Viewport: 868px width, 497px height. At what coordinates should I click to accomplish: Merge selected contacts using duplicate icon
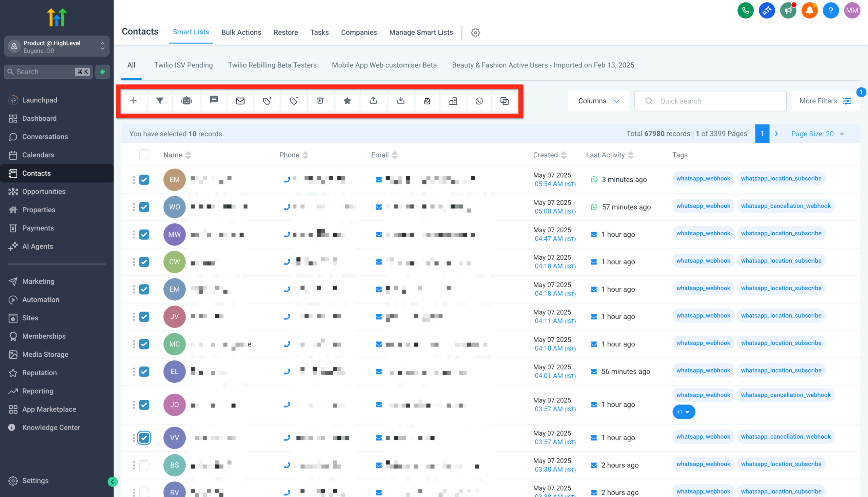[505, 101]
